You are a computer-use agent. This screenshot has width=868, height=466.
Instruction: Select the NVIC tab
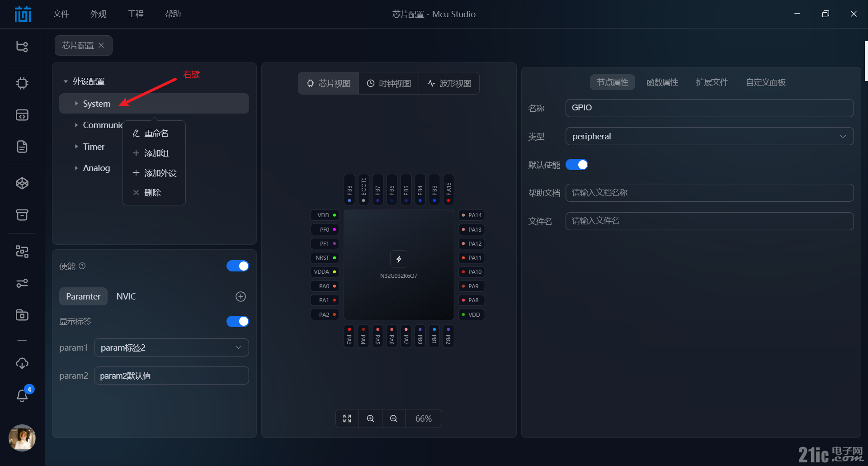(x=126, y=296)
